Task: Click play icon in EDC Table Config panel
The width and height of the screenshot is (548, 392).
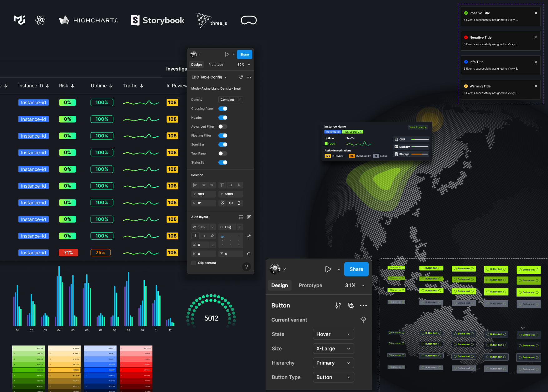Action: [x=227, y=55]
